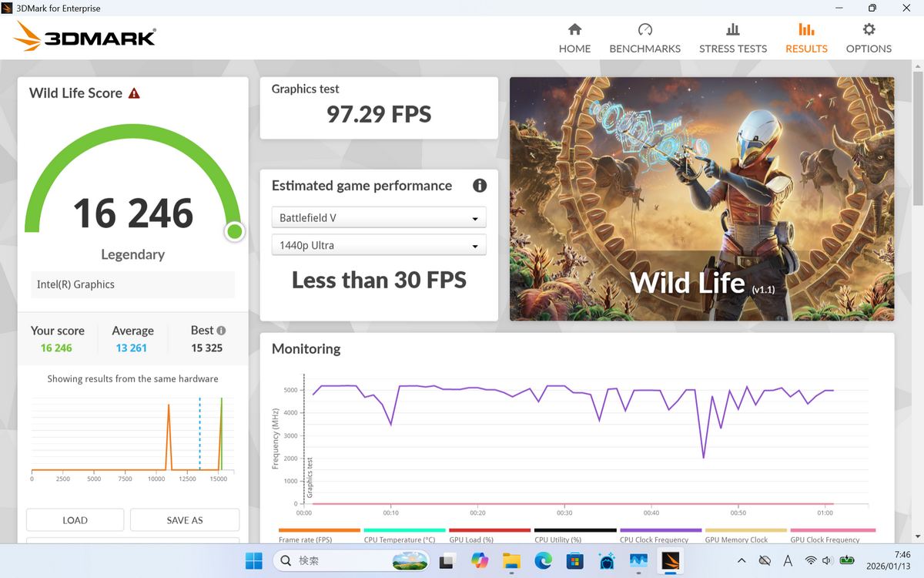Click the LOAD button
The image size is (924, 578).
[75, 520]
